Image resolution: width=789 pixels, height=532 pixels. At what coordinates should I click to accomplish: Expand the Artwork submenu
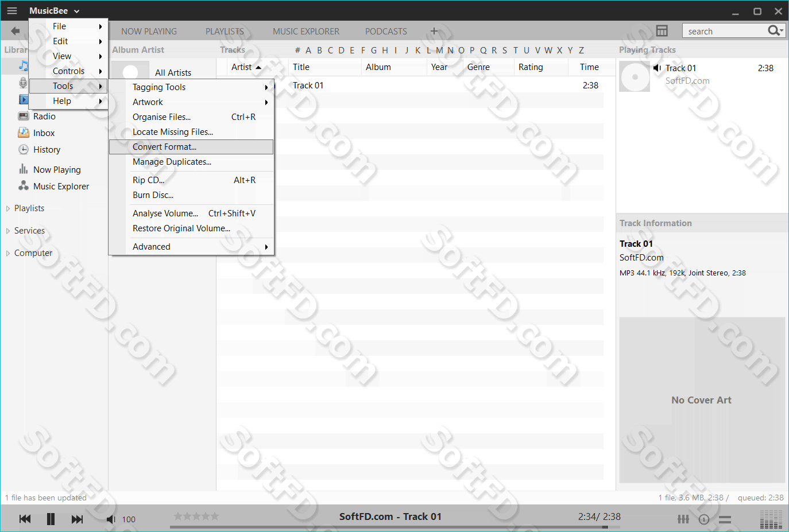191,102
